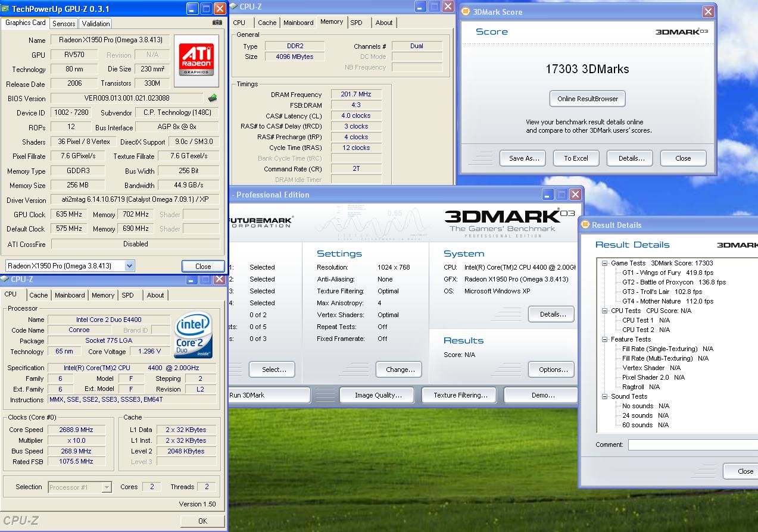Click the 3DMark Score window title icon

click(465, 11)
